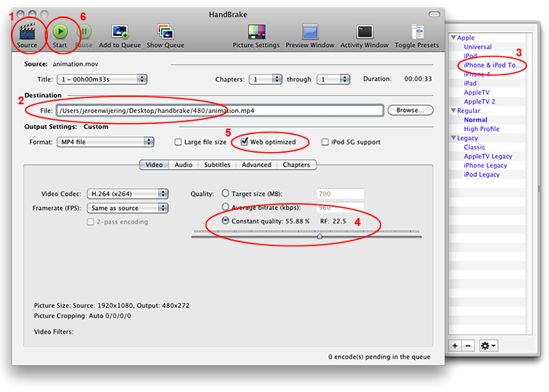This screenshot has width=549, height=392.
Task: Select the iPhone & iPod Touch preset
Action: (x=493, y=65)
